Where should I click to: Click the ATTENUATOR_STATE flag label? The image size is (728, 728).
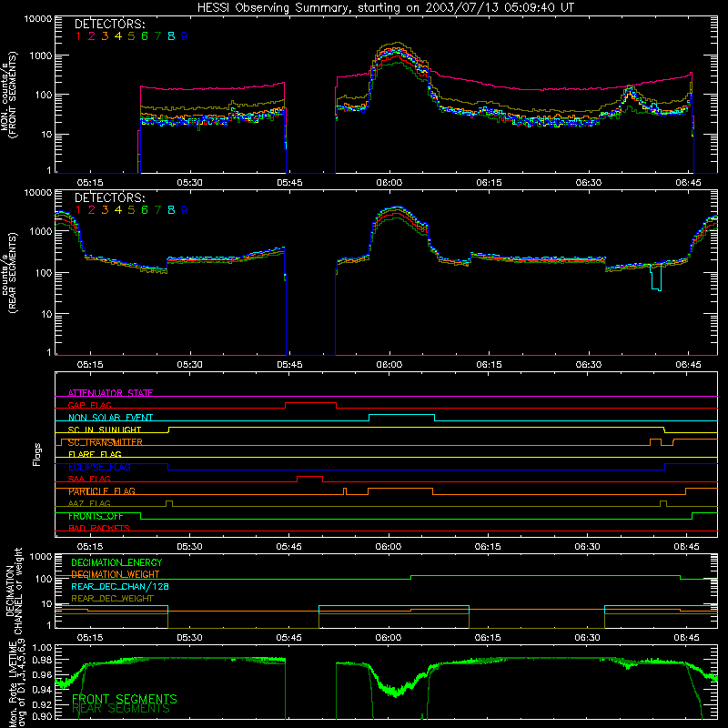(x=110, y=393)
